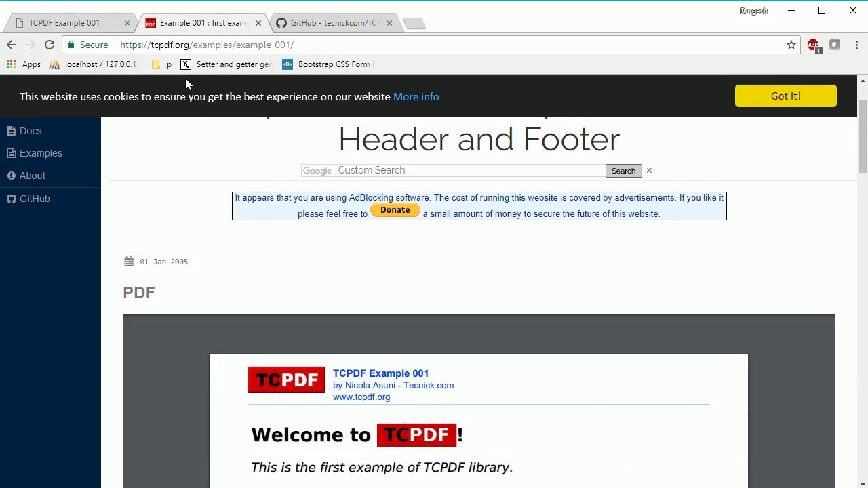Click the Durgesh profile name button

(753, 11)
